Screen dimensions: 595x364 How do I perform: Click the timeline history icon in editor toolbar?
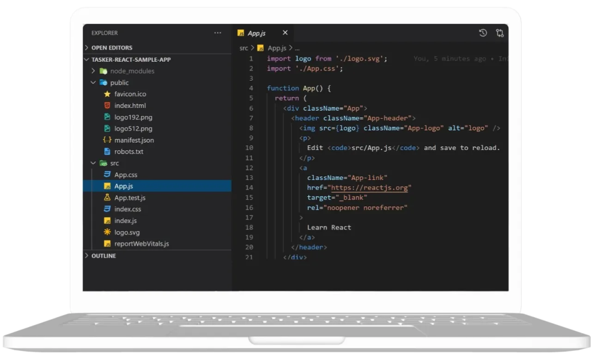point(483,33)
